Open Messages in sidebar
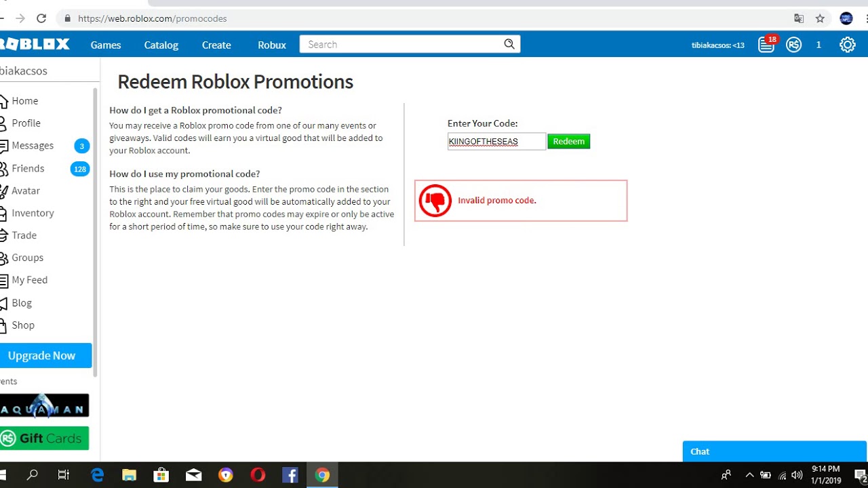The image size is (868, 488). tap(33, 145)
